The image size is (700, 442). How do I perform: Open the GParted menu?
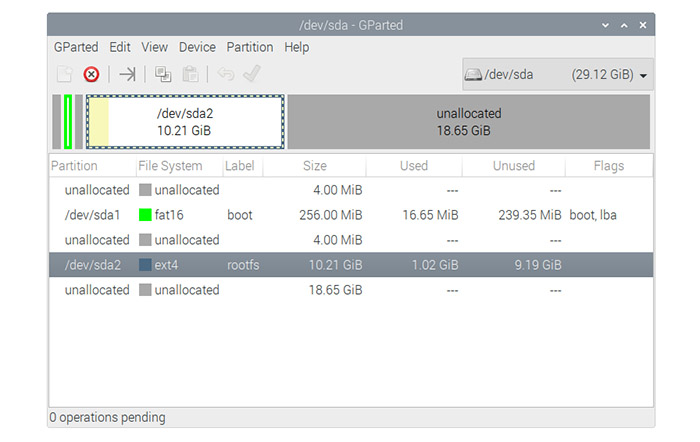click(x=76, y=47)
